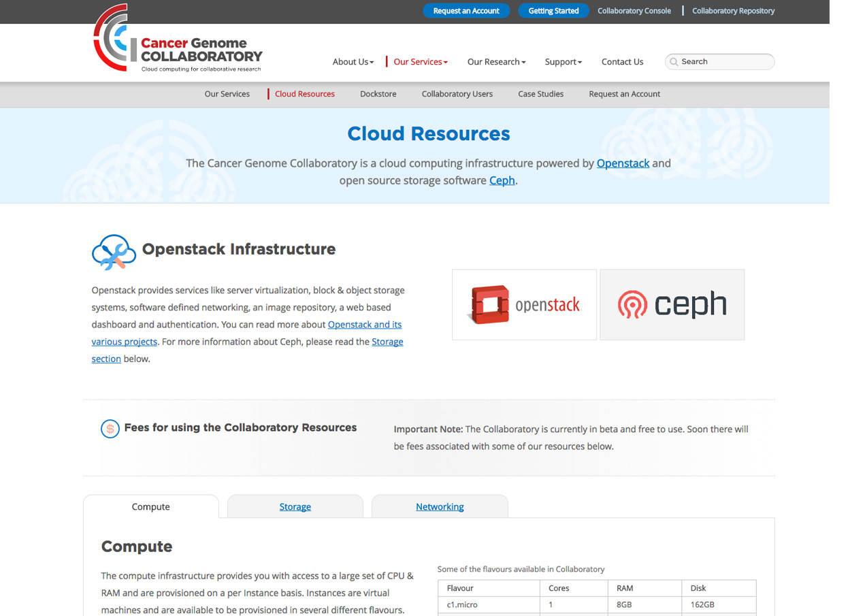The height and width of the screenshot is (616, 865).
Task: Focus the Search input field
Action: click(725, 62)
